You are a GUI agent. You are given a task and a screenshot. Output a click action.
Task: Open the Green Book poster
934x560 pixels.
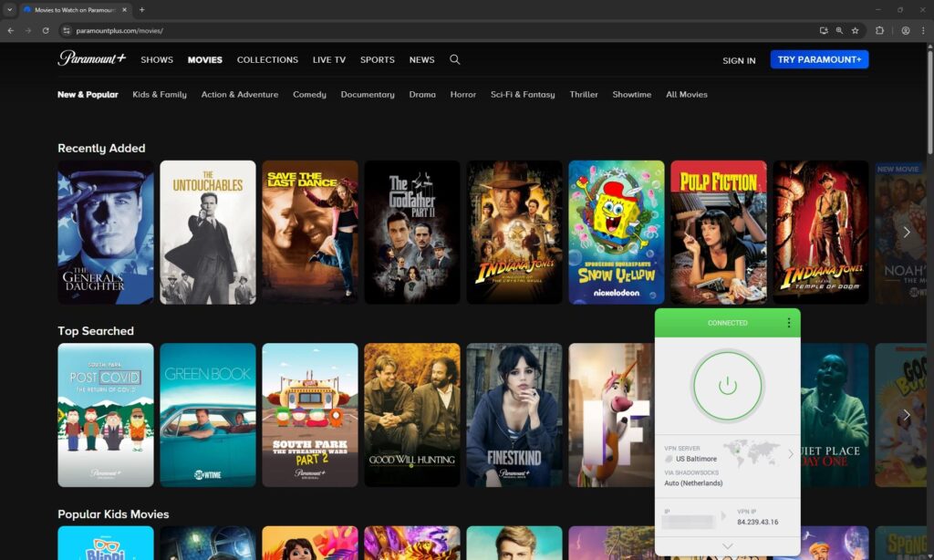(208, 415)
